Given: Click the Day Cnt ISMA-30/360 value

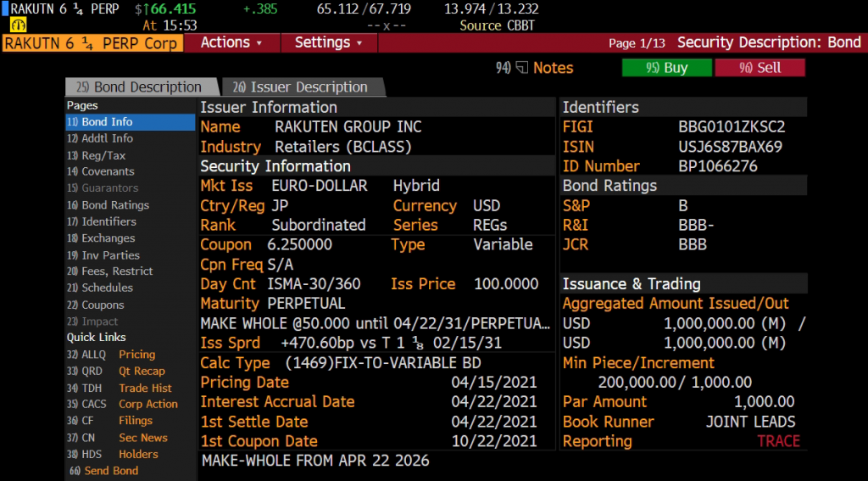Looking at the screenshot, I should (314, 284).
